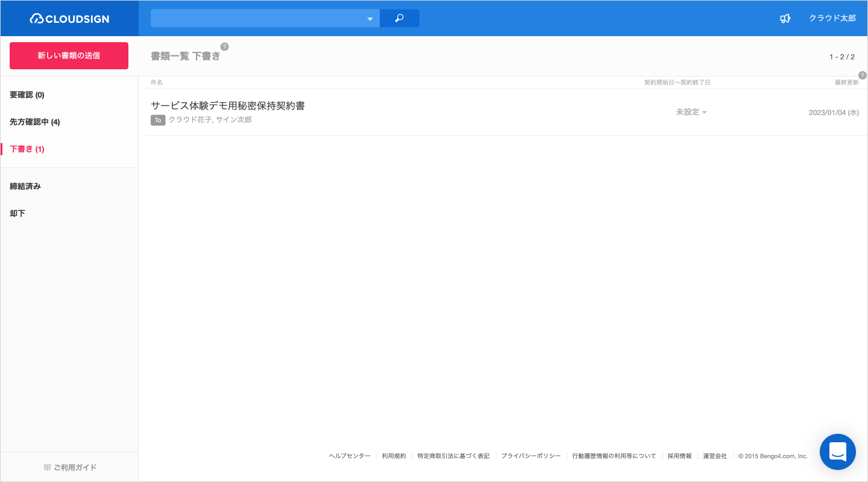Click the magnifying glass search button
Viewport: 868px width, 482px height.
coord(399,18)
